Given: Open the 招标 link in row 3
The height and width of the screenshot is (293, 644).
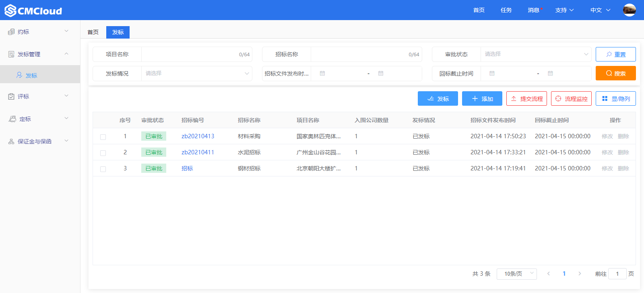Looking at the screenshot, I should tap(187, 168).
